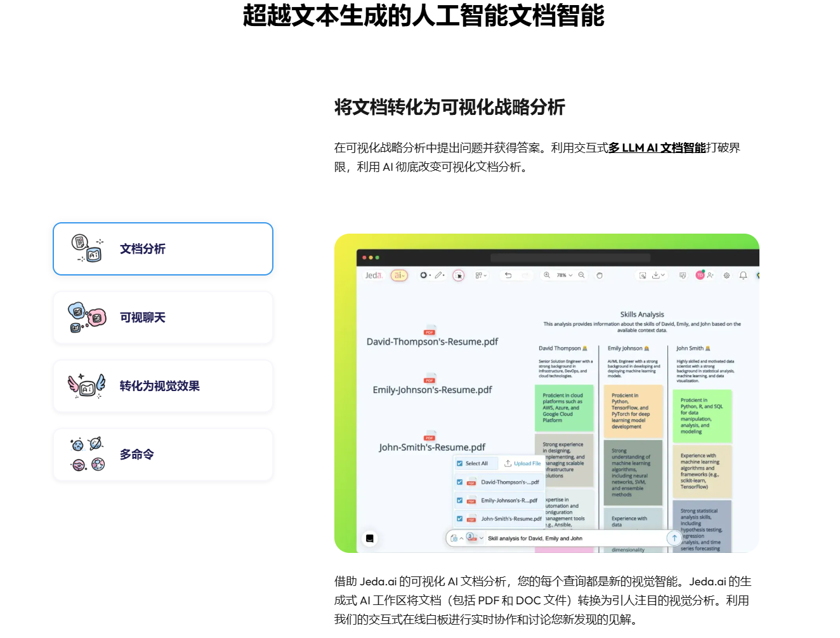Select the 文档分析 tab
This screenshot has width=840, height=638.
coord(163,249)
